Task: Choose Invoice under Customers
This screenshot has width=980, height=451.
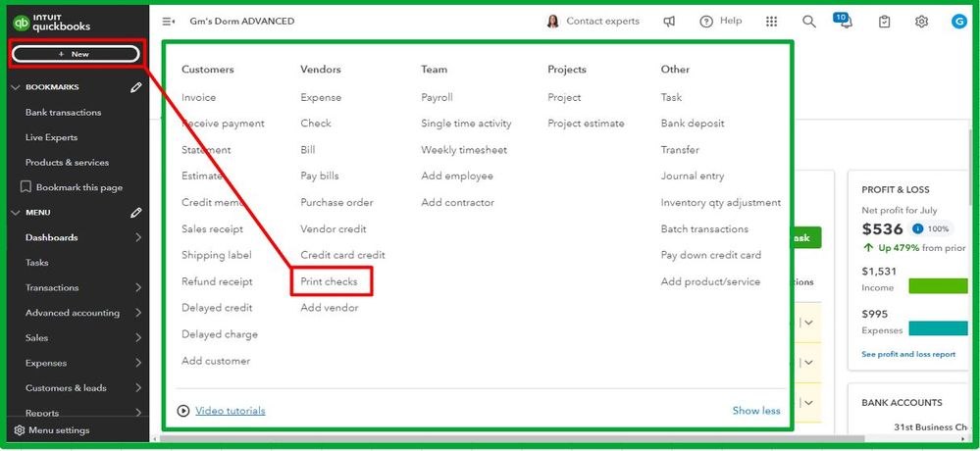Action: click(x=199, y=97)
